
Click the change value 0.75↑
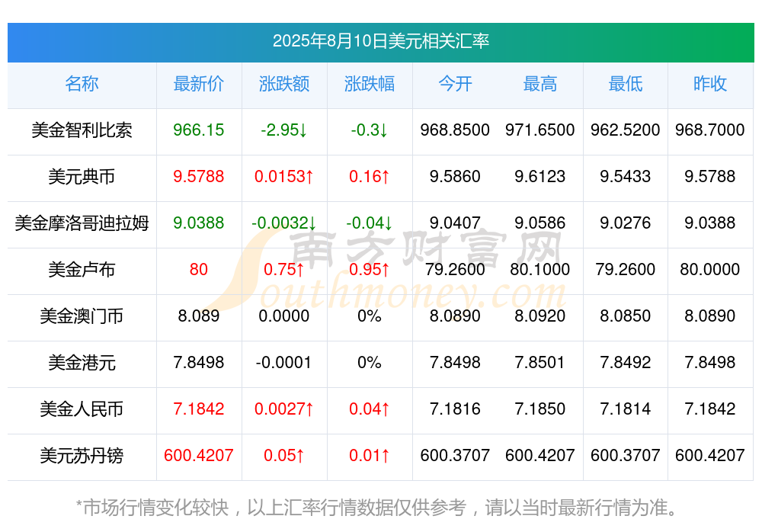[x=283, y=269]
